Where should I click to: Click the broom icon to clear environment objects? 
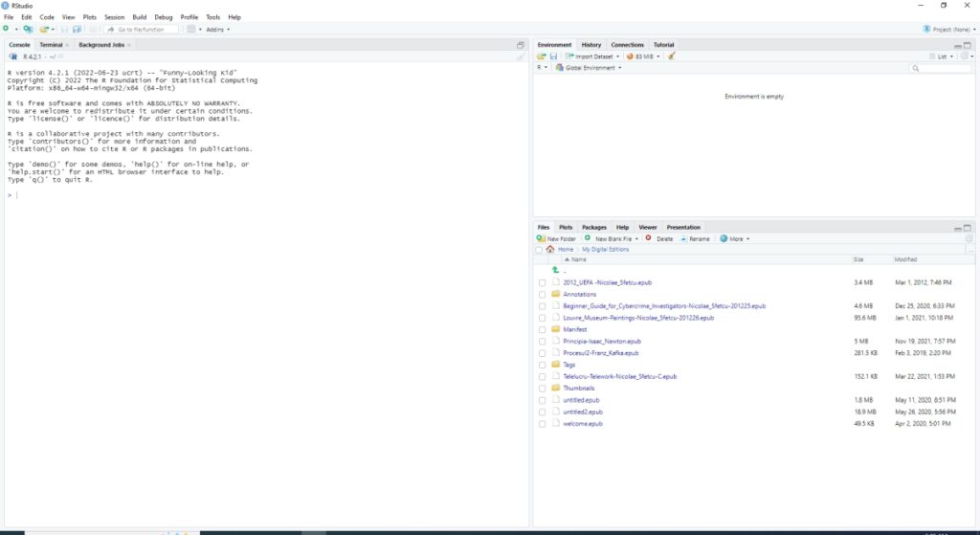672,56
